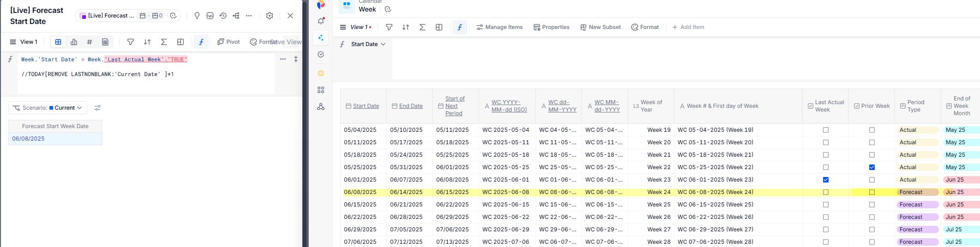980x247 pixels.
Task: Switch Forecast panel to chart view
Action: pyautogui.click(x=74, y=42)
